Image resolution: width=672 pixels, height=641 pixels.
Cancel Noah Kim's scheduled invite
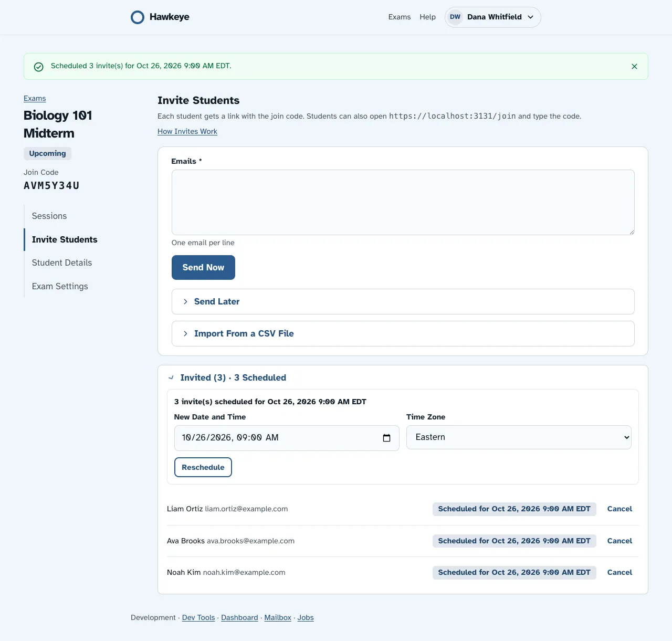(x=619, y=572)
